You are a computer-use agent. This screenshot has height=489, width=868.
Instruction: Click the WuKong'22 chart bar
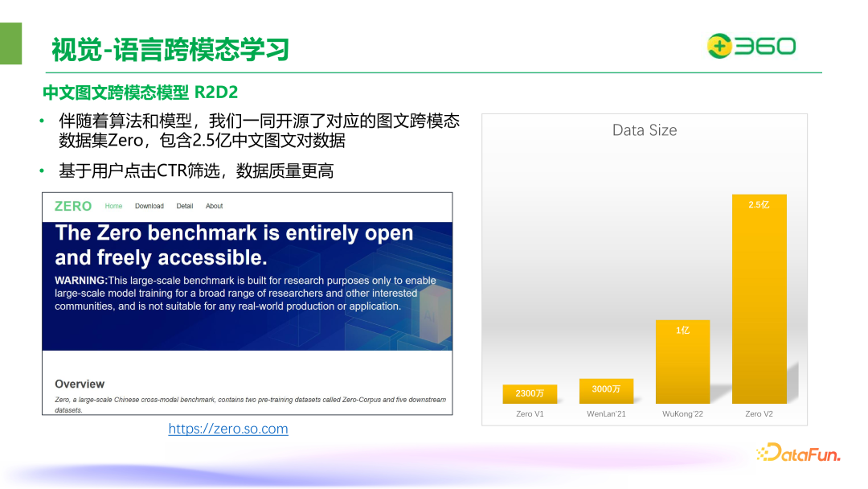[x=682, y=360]
